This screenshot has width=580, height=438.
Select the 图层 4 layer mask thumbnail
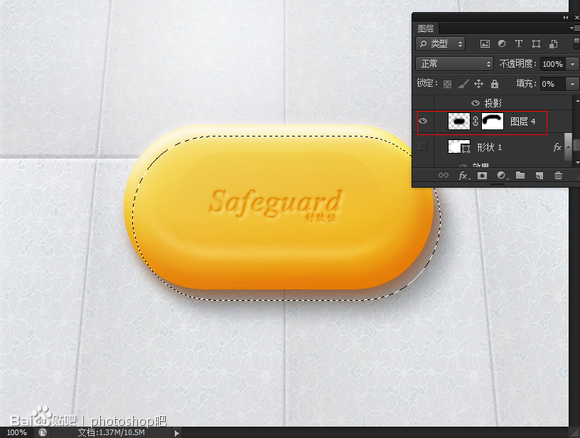[492, 121]
